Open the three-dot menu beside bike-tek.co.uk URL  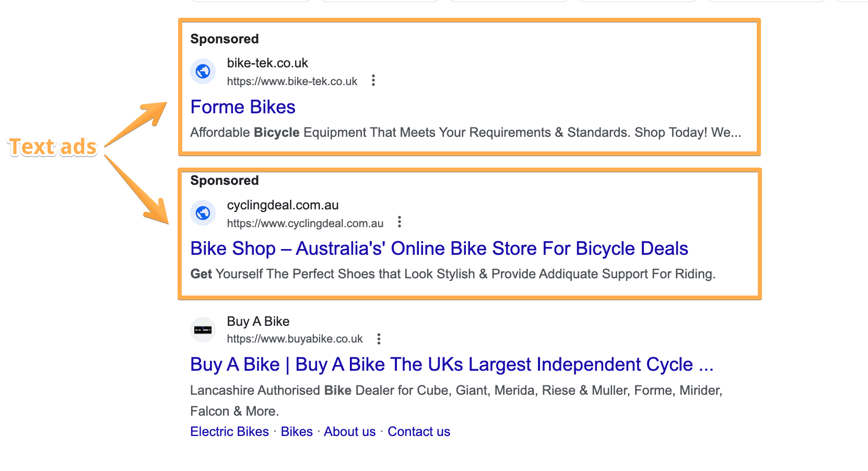373,81
